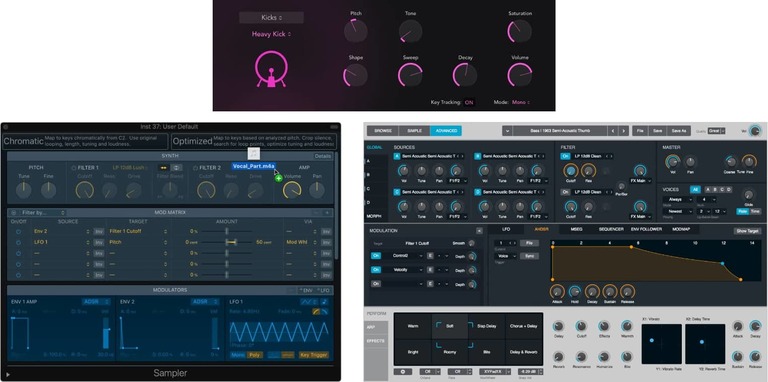Switch Alchemy to the Simple view
Screen dimensions: 768x382
[414, 131]
